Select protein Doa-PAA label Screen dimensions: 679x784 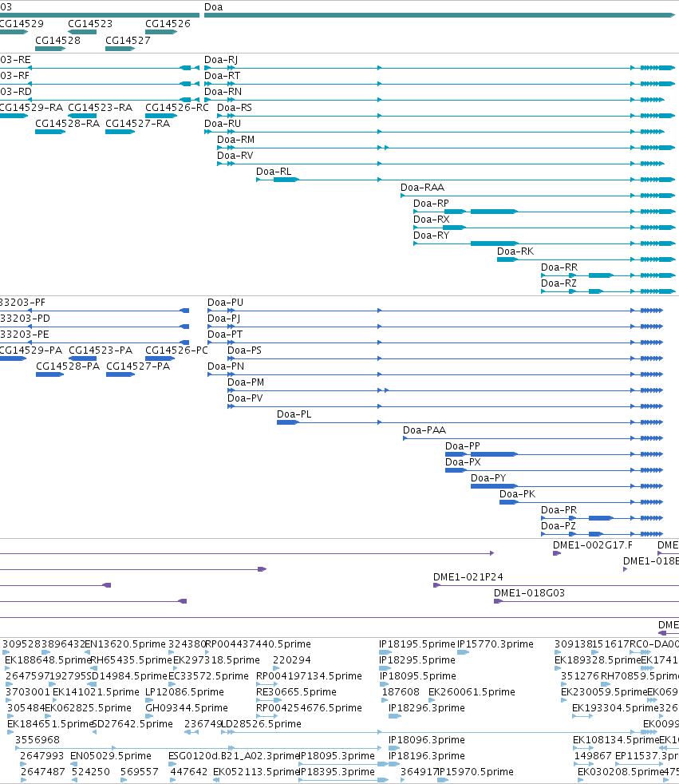coord(424,431)
